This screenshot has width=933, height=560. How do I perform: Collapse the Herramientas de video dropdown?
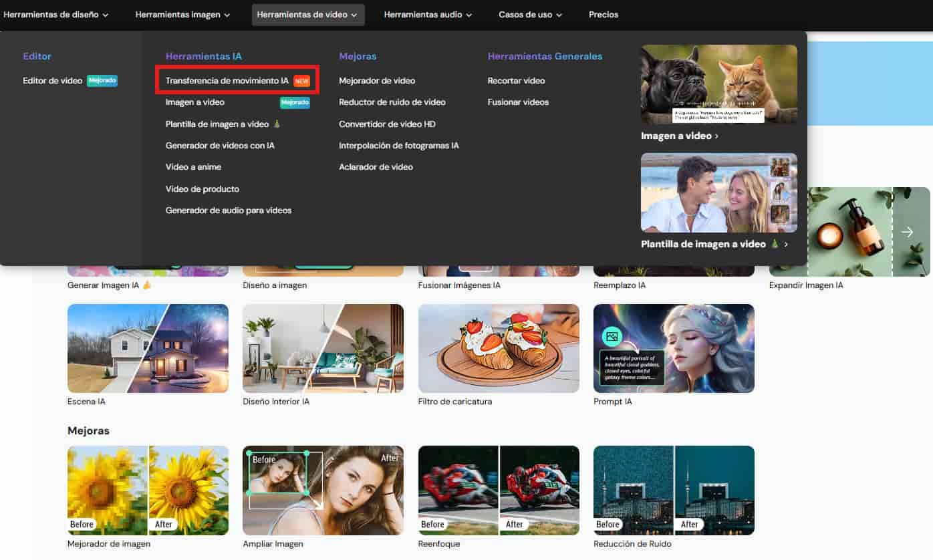(307, 15)
